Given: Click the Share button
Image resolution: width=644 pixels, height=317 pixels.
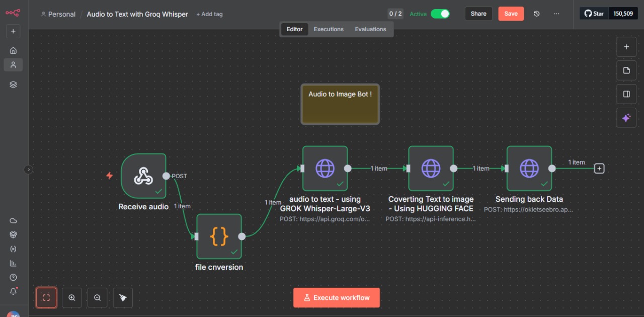Looking at the screenshot, I should coord(478,14).
